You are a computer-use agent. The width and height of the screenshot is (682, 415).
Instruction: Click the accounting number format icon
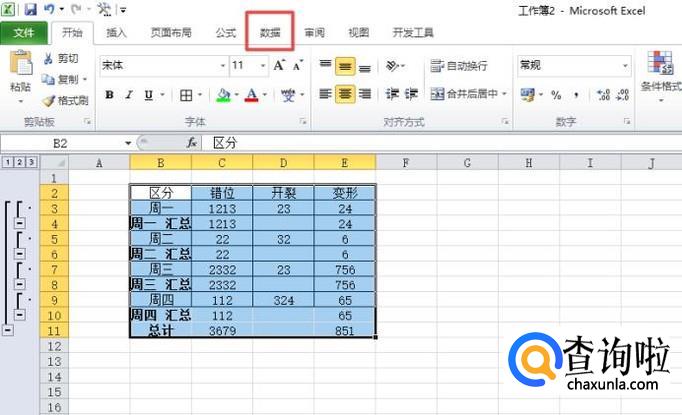[x=528, y=95]
